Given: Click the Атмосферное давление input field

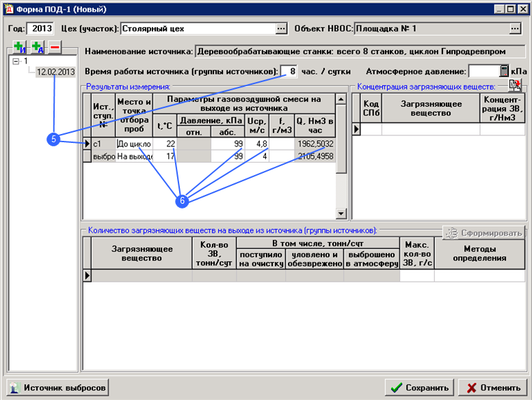Looking at the screenshot, I should 484,71.
